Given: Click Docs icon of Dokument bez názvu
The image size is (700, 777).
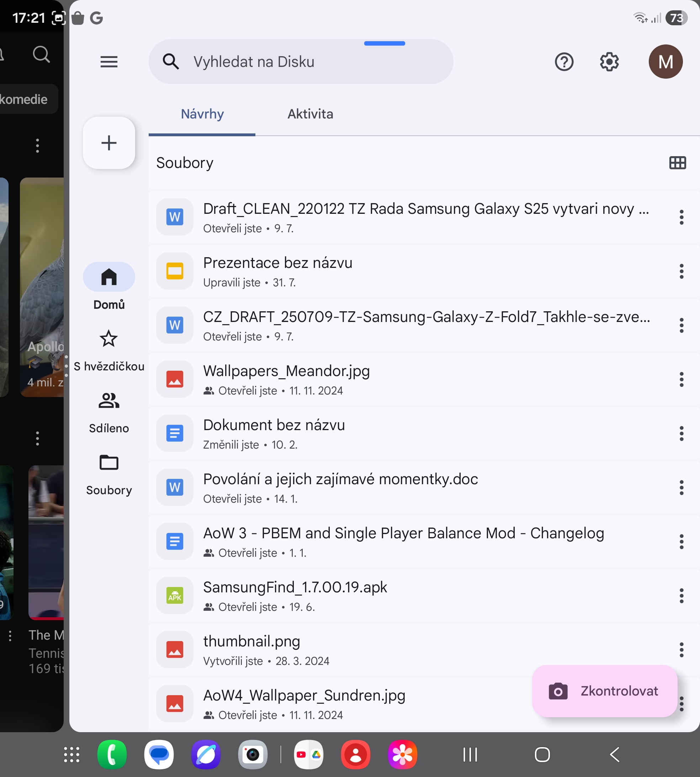Looking at the screenshot, I should point(175,433).
